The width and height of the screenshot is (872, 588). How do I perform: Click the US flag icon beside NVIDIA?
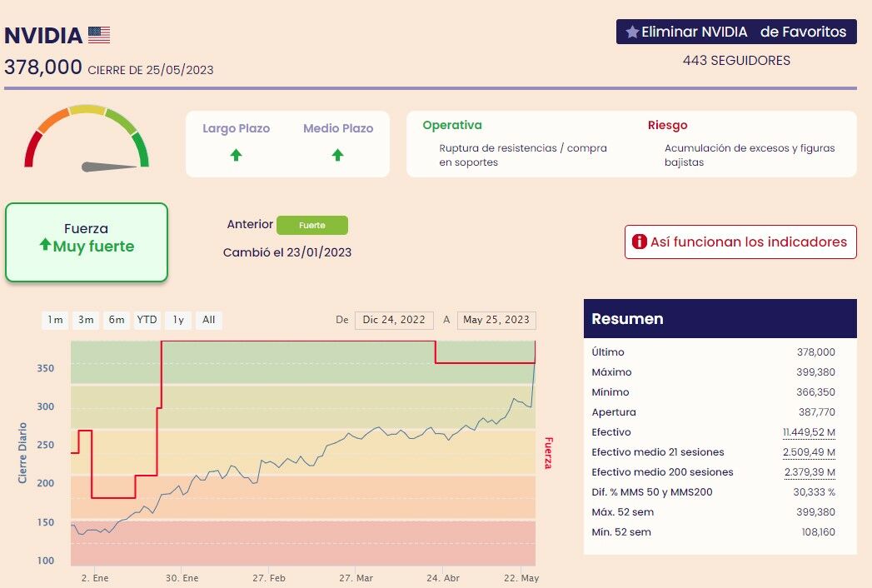(x=99, y=35)
